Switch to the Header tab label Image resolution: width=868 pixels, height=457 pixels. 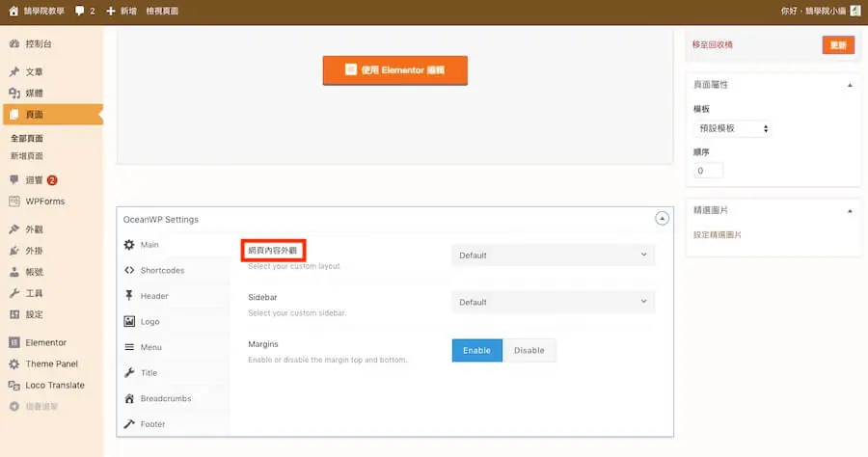pos(154,296)
